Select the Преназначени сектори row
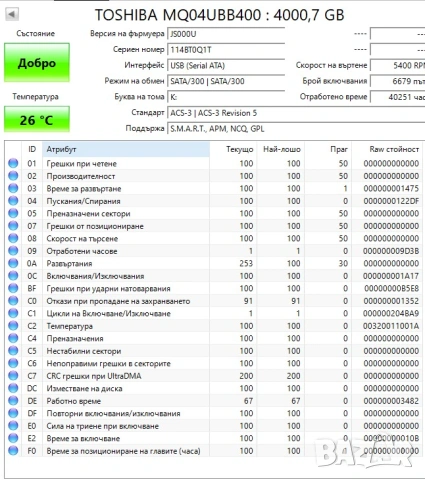The image size is (425, 480). pyautogui.click(x=214, y=213)
